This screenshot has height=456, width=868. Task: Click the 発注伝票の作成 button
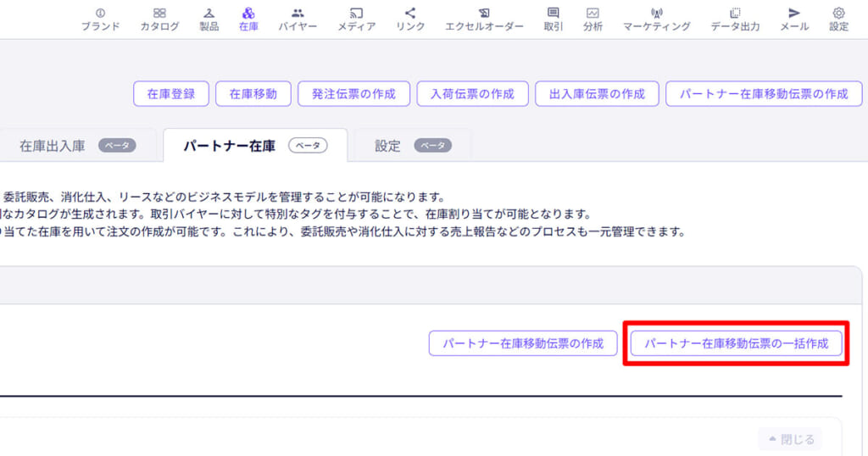(353, 93)
